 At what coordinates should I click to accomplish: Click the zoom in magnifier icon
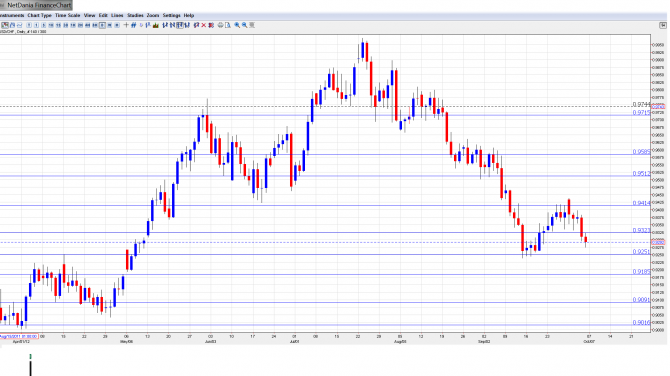click(238, 25)
